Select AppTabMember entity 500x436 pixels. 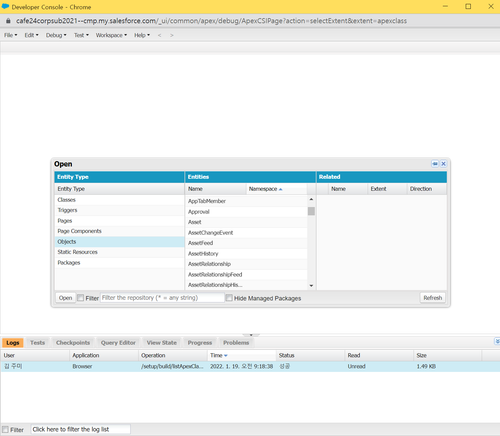(246, 201)
